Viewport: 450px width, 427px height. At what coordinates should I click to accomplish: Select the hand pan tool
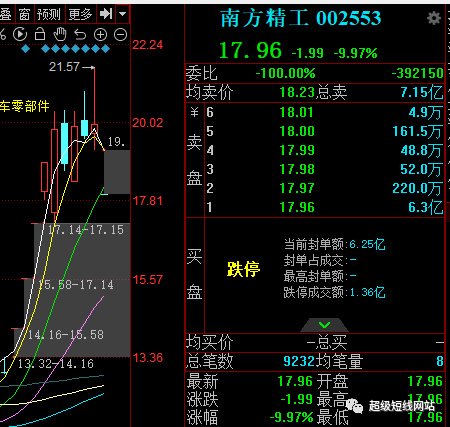click(x=60, y=34)
